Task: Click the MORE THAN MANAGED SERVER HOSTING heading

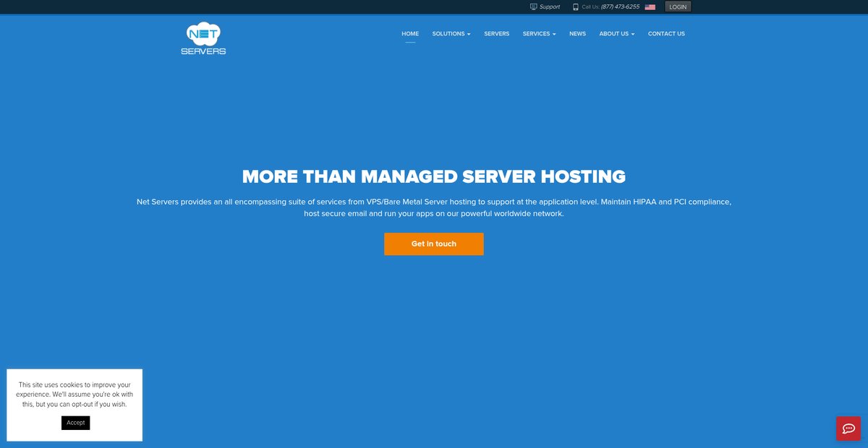Action: 434,176
